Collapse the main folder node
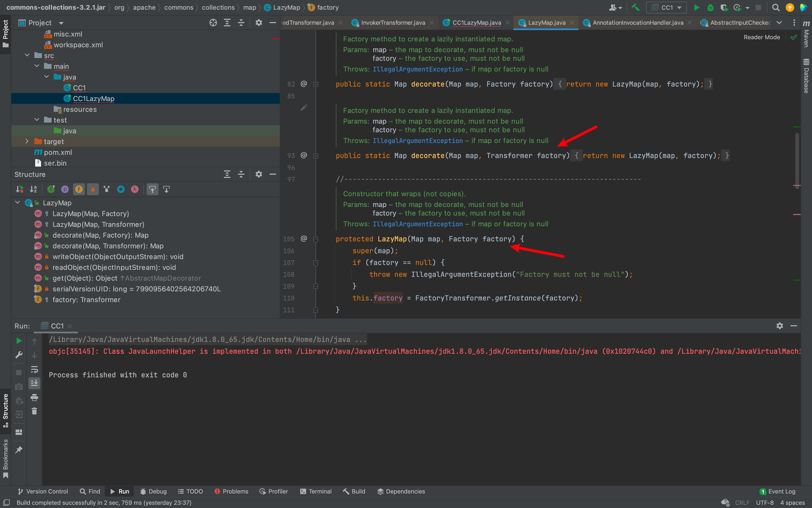 [x=37, y=66]
